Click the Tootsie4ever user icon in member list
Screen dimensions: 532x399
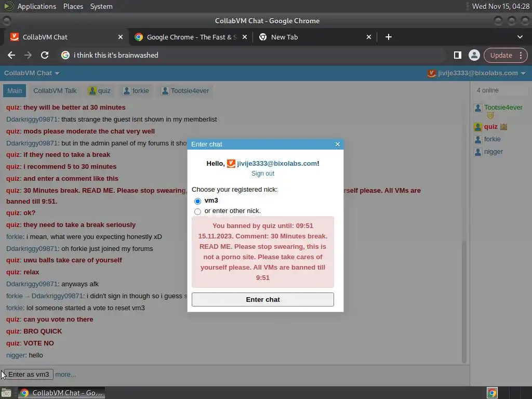click(x=478, y=108)
